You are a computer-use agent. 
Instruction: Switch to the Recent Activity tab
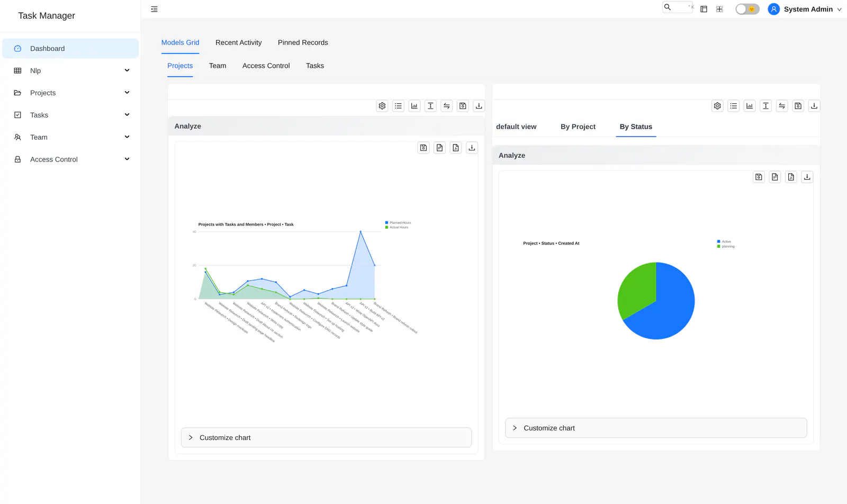238,42
